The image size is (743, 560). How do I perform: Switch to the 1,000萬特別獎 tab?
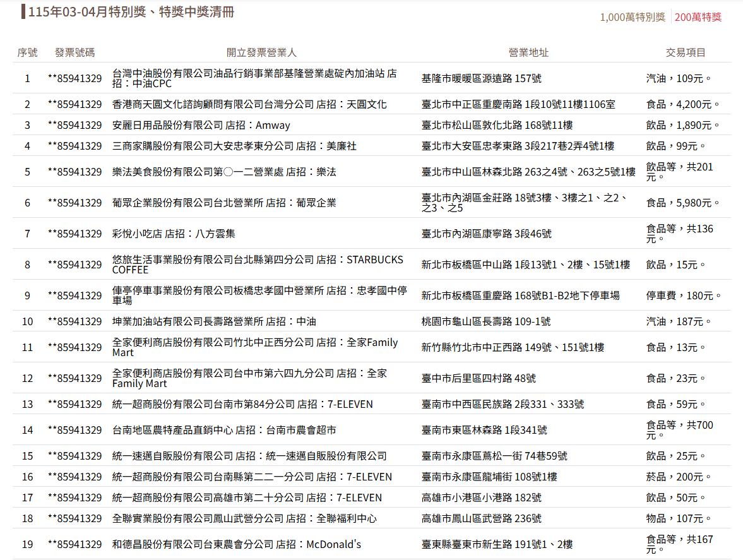click(x=633, y=17)
